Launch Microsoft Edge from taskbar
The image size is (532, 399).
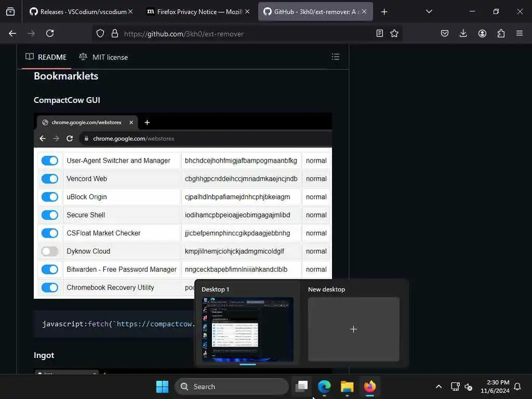(324, 387)
